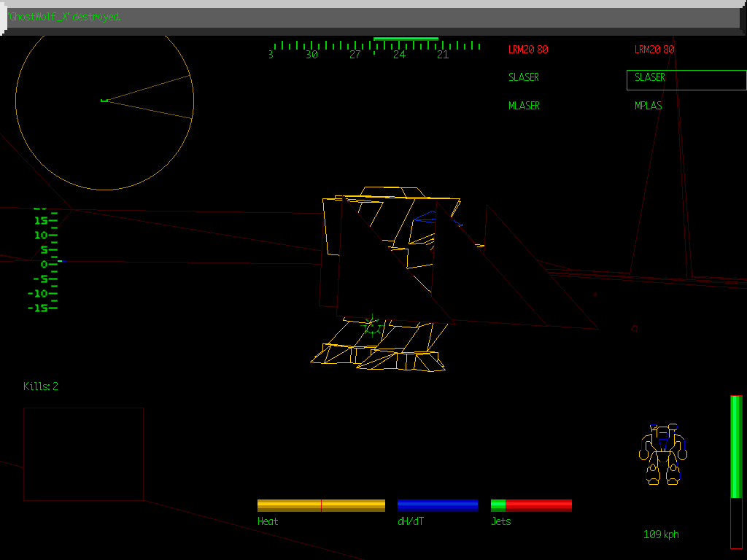This screenshot has height=560, width=747.
Task: Click the compass heading strip
Action: (x=376, y=49)
